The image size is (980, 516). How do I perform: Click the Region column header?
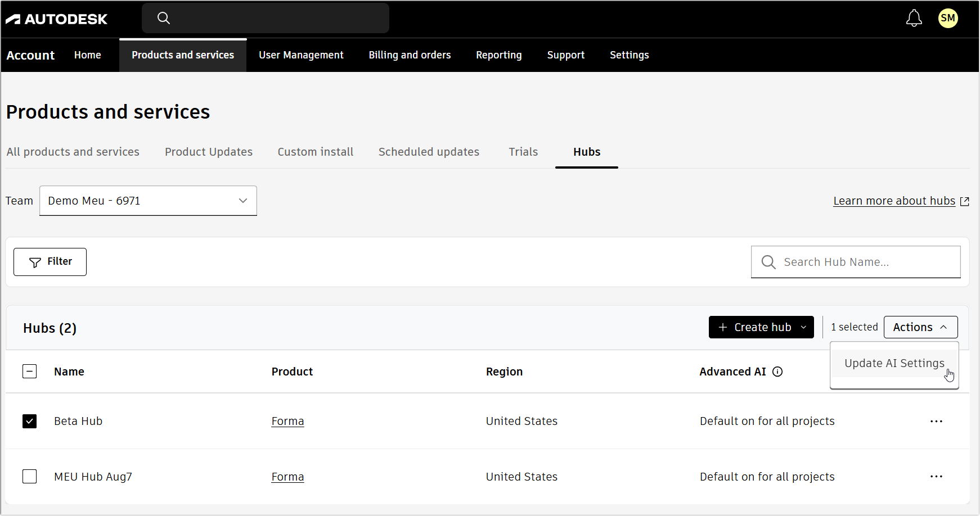(504, 372)
